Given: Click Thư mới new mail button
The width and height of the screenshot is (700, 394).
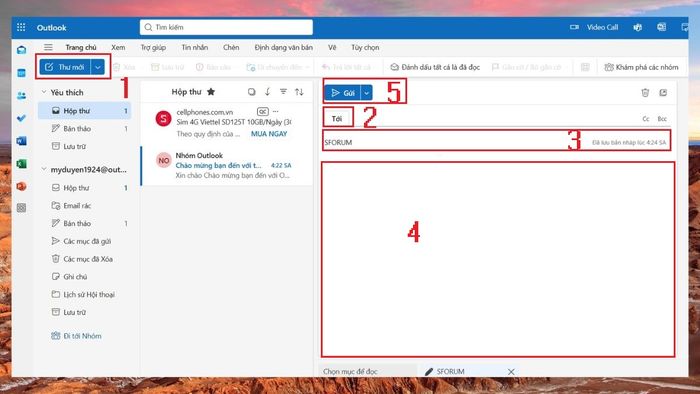Looking at the screenshot, I should point(65,67).
